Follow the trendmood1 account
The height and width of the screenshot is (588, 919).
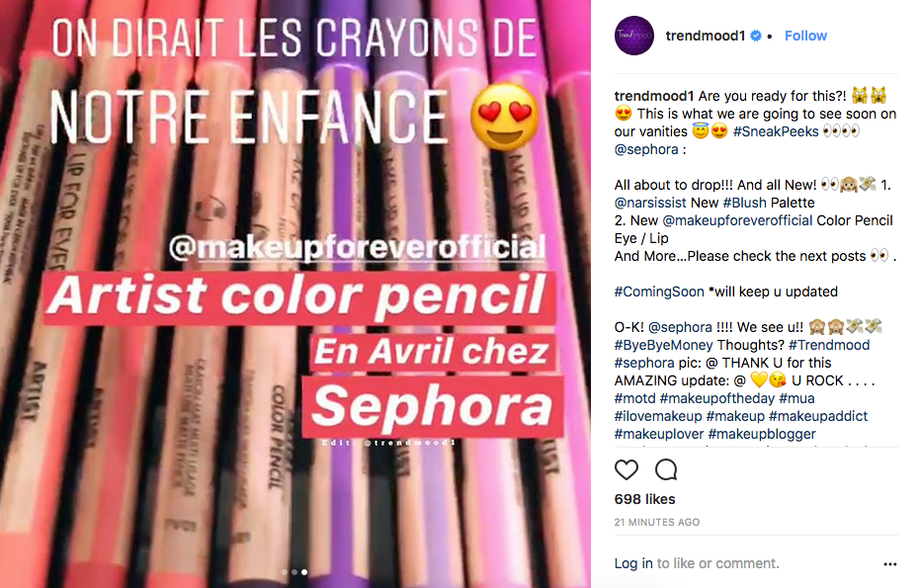point(805,36)
